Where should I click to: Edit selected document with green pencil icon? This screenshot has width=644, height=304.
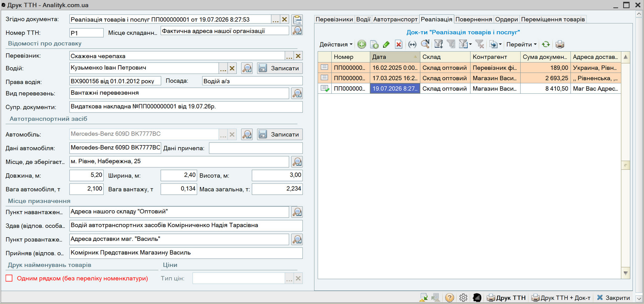(x=386, y=44)
